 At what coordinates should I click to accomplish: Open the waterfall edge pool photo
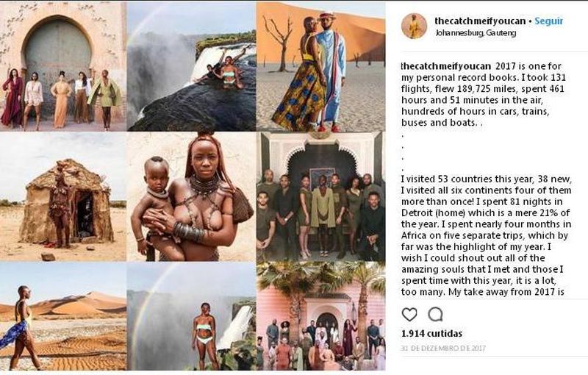pos(191,66)
